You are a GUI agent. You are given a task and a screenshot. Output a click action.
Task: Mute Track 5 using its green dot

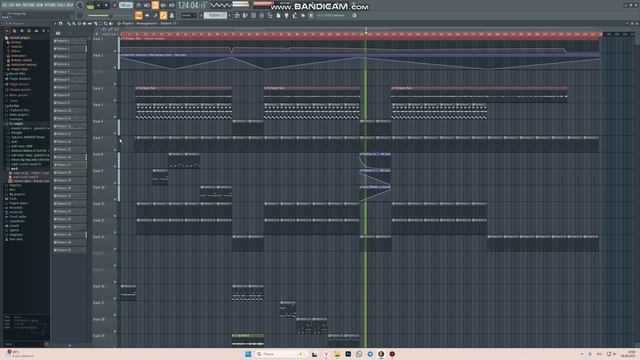click(115, 117)
